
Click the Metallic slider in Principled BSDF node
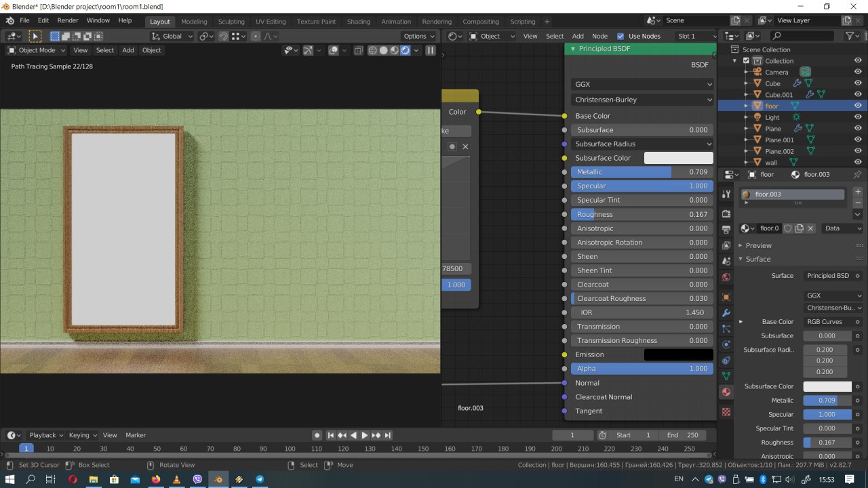[x=642, y=172]
